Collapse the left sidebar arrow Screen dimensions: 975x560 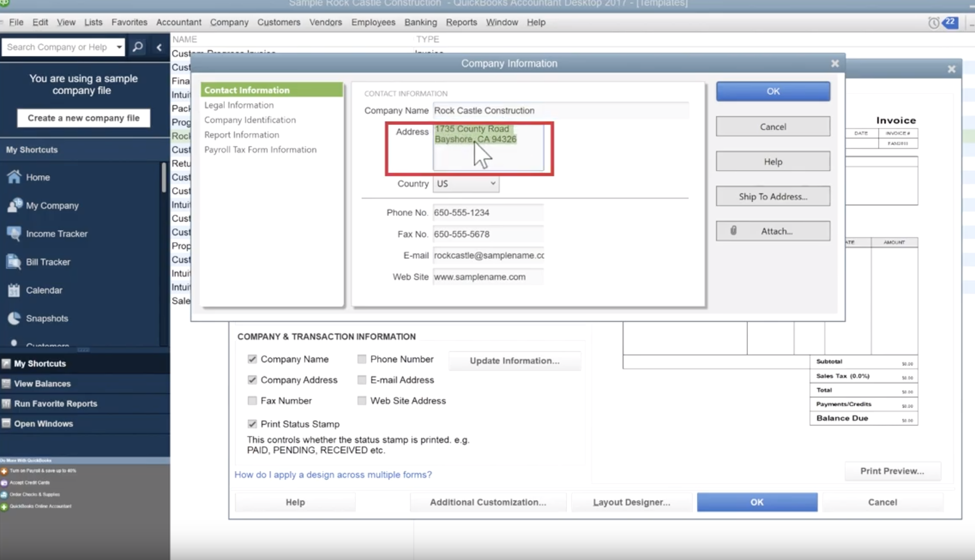[159, 47]
